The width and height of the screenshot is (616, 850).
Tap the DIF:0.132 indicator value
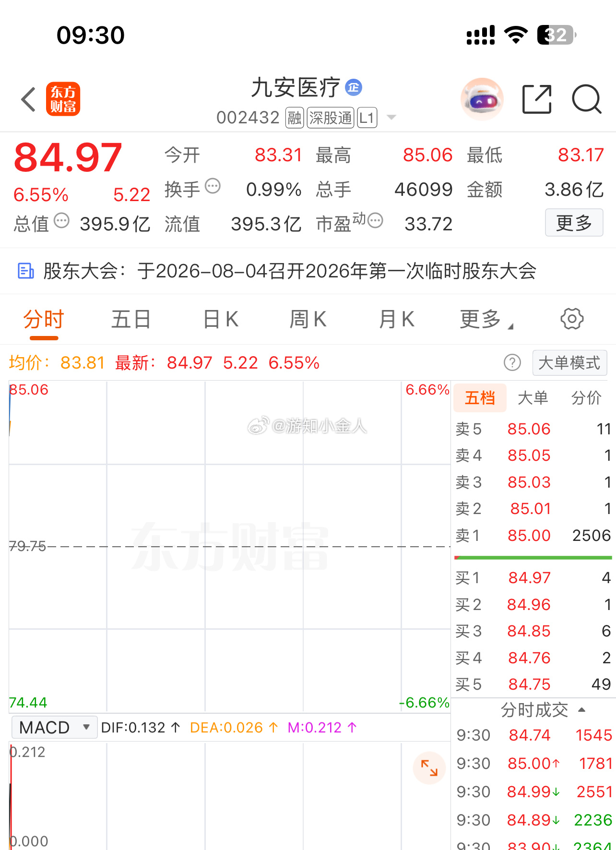click(x=141, y=728)
